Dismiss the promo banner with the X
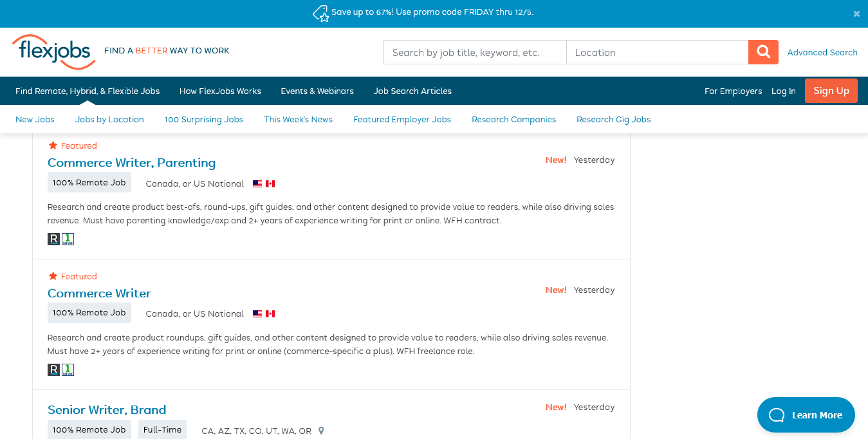Image resolution: width=868 pixels, height=439 pixels. 856,14
